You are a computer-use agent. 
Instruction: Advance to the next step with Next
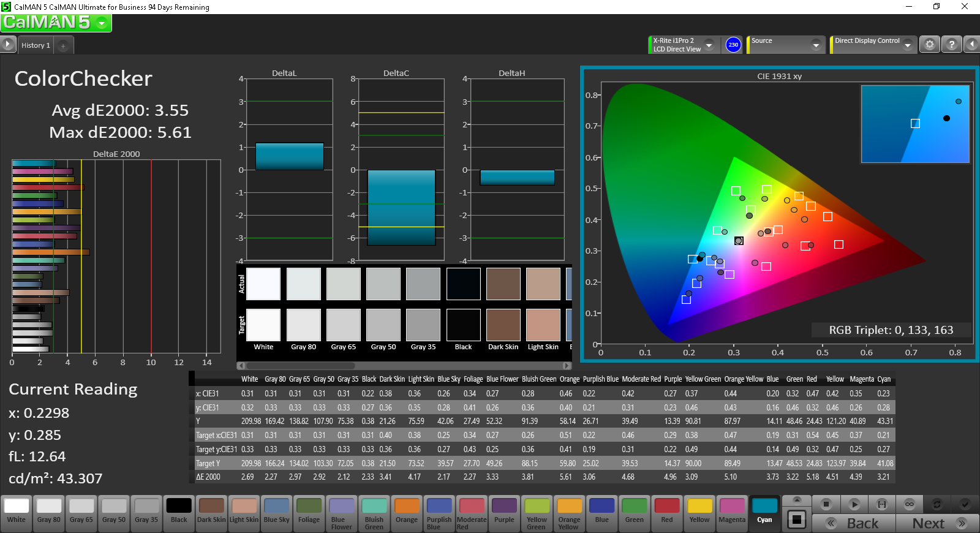click(x=937, y=523)
